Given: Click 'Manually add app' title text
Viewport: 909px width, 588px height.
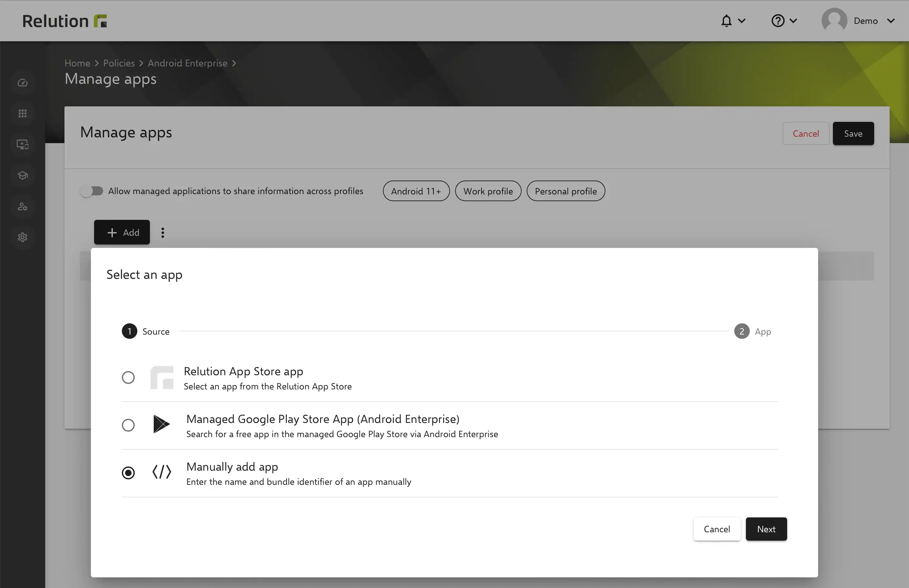Looking at the screenshot, I should 232,466.
